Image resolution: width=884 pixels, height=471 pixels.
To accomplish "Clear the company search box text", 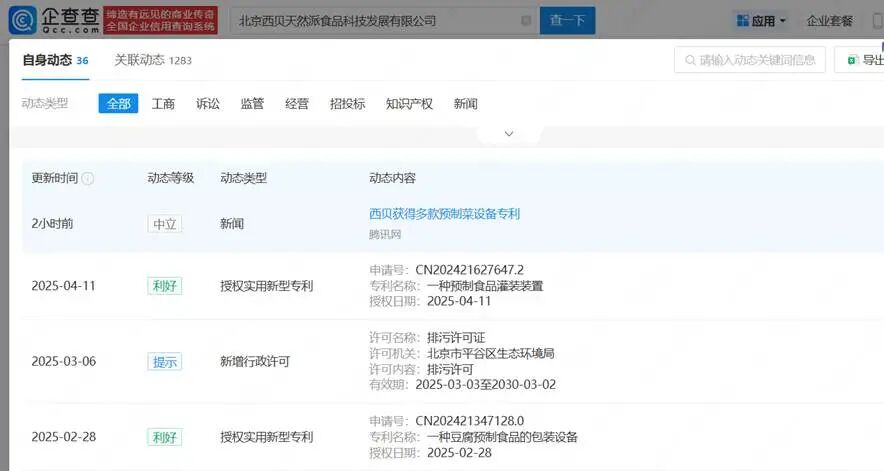I will 525,21.
